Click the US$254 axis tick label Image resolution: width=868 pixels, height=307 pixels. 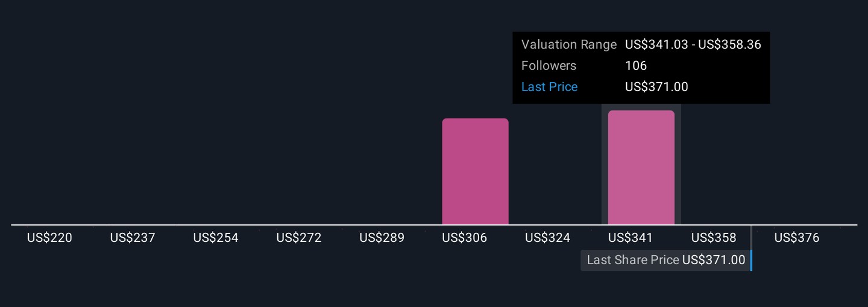click(x=216, y=238)
